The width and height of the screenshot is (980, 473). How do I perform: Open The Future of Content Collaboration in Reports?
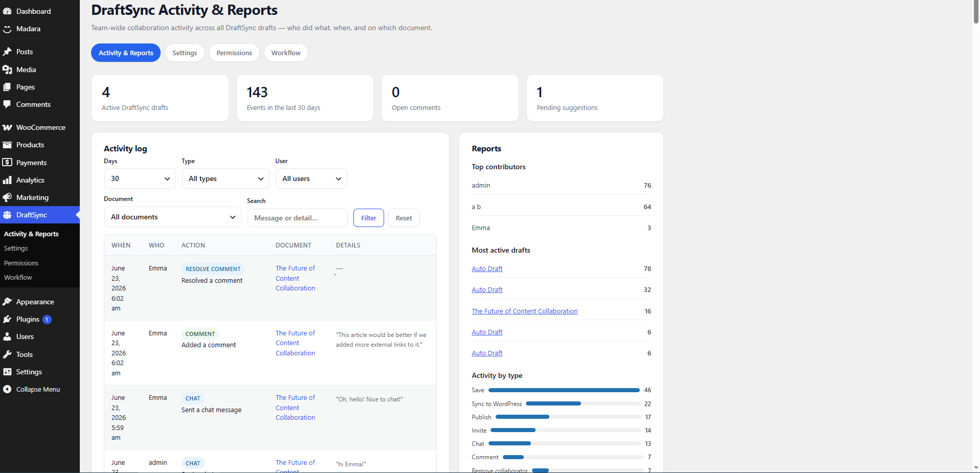[524, 311]
